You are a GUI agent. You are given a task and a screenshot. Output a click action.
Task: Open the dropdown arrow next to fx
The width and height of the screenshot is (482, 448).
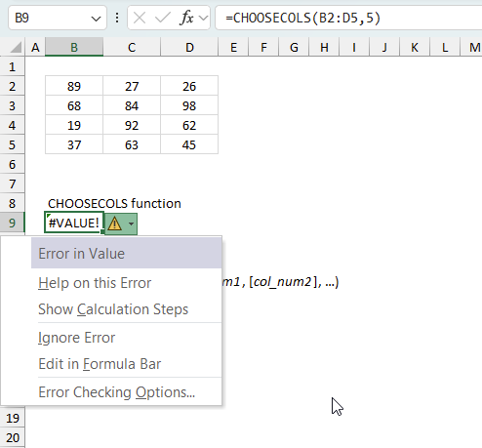[204, 18]
